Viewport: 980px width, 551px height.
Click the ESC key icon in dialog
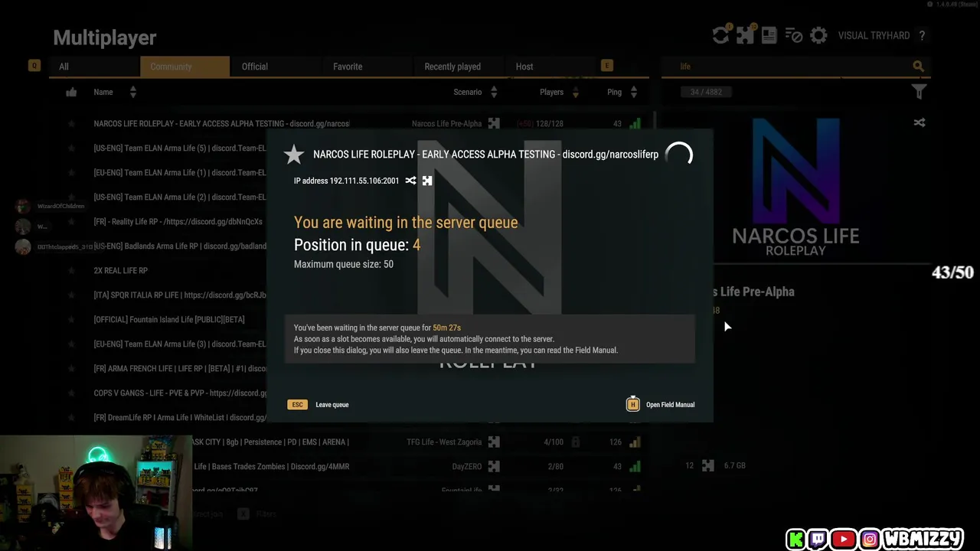pos(297,404)
